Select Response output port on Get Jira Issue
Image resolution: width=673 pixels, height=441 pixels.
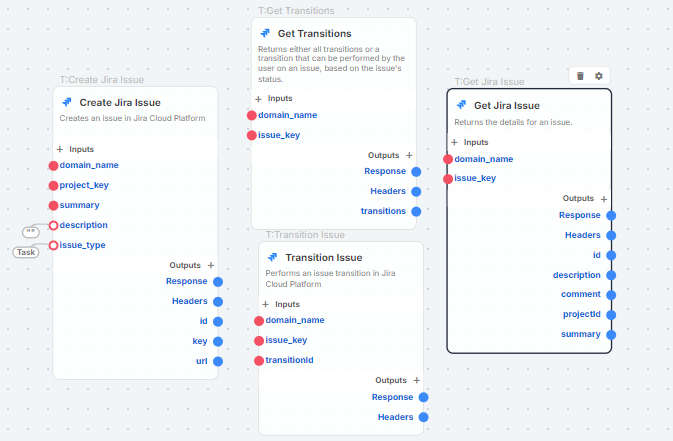pyautogui.click(x=611, y=216)
